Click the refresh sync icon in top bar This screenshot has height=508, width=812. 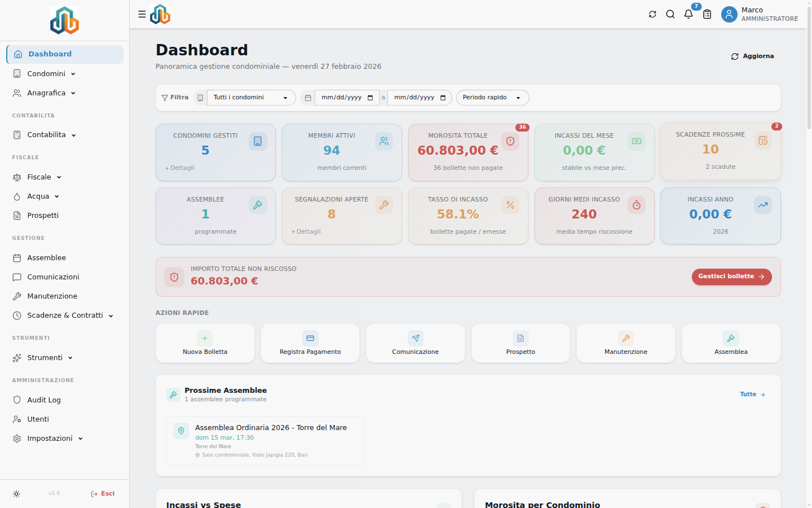pos(652,14)
